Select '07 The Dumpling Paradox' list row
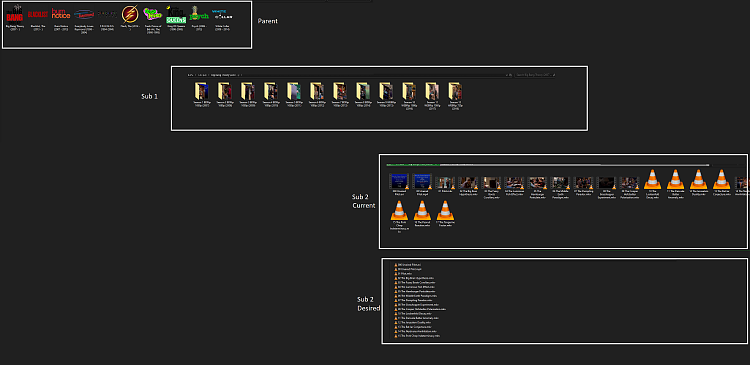750x365 pixels. (x=413, y=300)
